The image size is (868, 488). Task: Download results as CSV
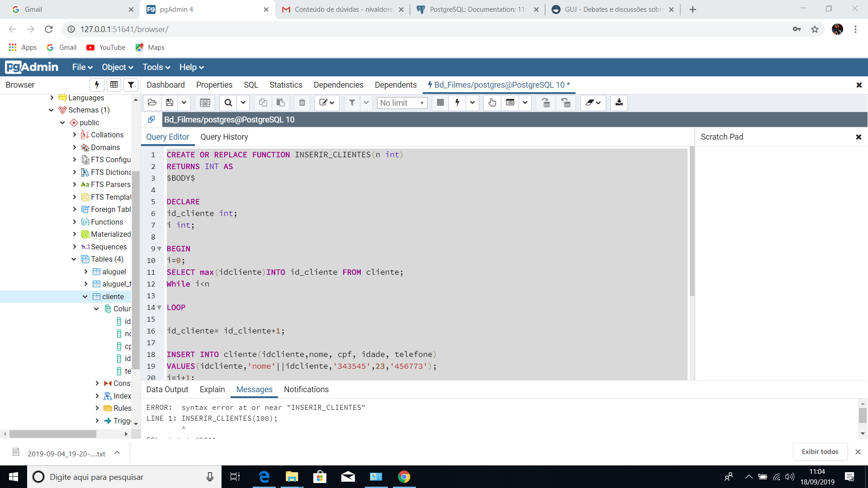click(x=619, y=103)
